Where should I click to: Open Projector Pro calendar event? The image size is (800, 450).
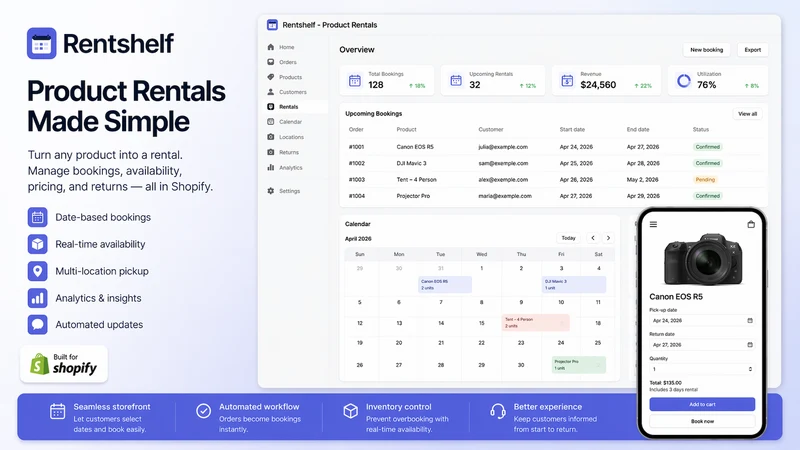pos(579,365)
